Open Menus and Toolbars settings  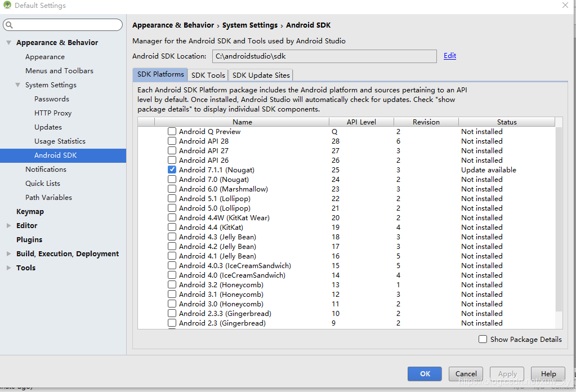(59, 70)
